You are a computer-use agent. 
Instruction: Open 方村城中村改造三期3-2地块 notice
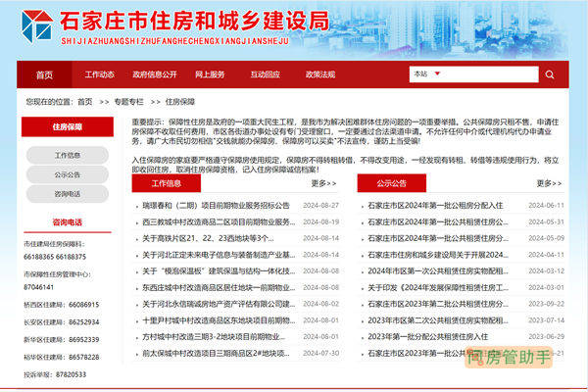click(214, 337)
